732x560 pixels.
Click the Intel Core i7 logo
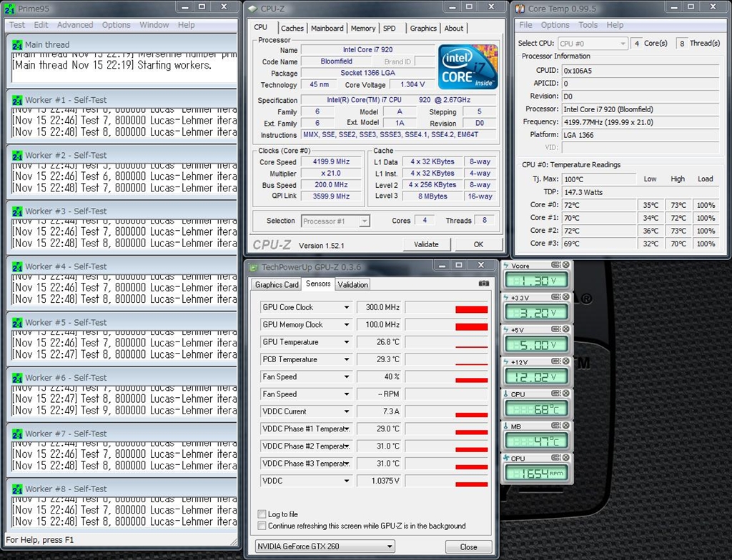(x=468, y=66)
